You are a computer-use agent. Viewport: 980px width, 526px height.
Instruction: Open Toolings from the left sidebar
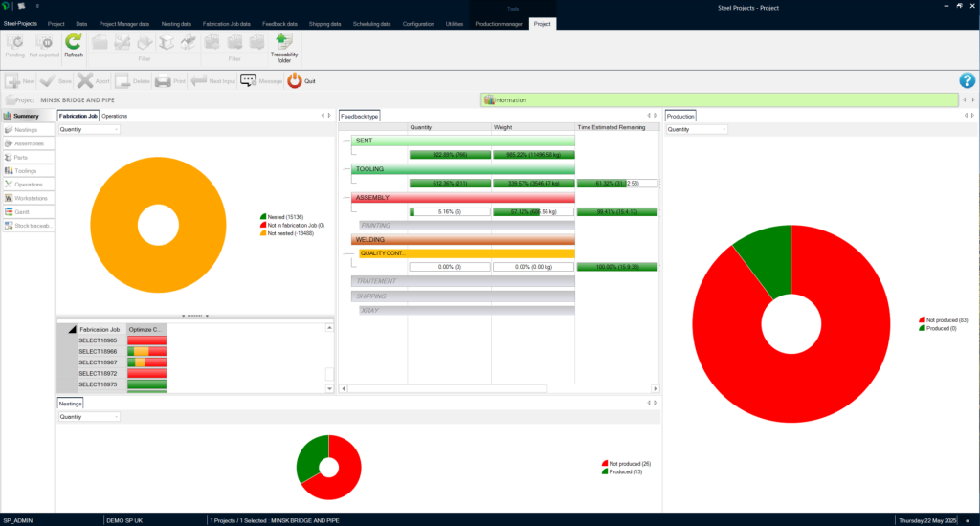27,170
